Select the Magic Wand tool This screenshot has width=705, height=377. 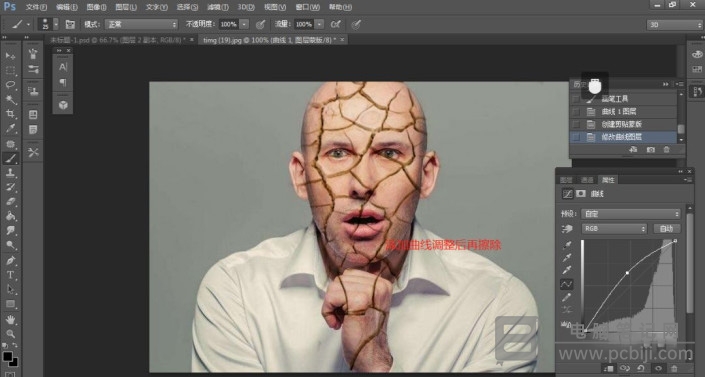point(10,99)
